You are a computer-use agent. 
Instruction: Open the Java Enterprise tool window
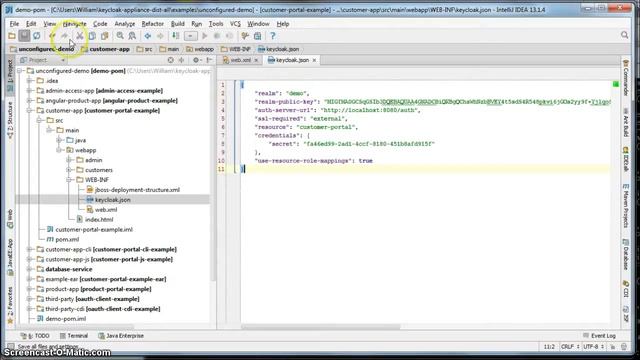coord(121,336)
